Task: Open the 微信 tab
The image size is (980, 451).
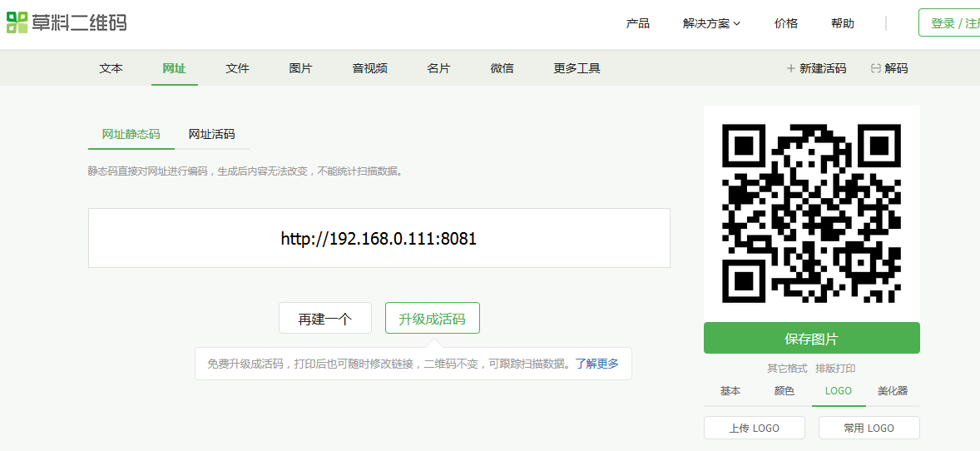Action: tap(502, 68)
